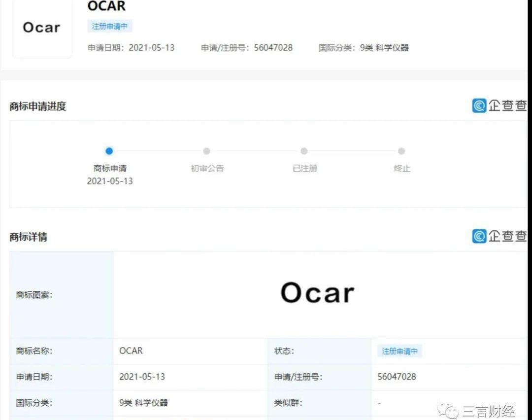The width and height of the screenshot is (532, 420).
Task: Click the 初审公告 step label
Action: 207,169
